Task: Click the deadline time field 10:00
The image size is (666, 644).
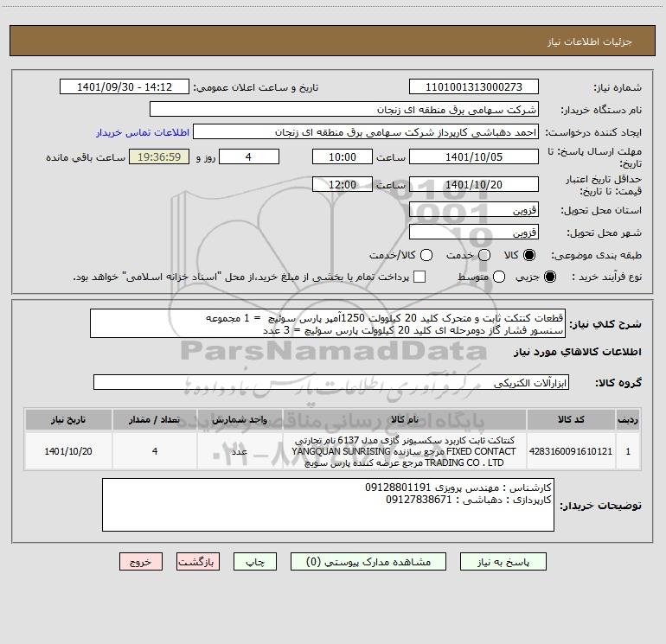Action: tap(343, 156)
